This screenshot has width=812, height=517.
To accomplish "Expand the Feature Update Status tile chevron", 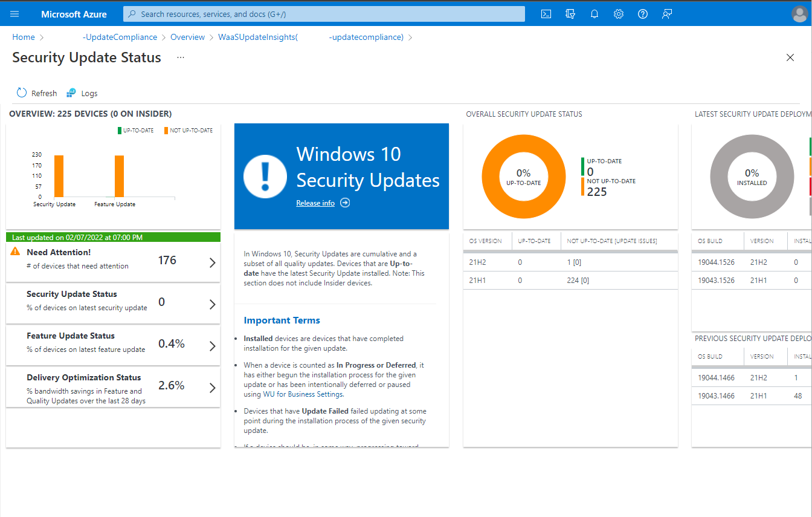I will [212, 346].
